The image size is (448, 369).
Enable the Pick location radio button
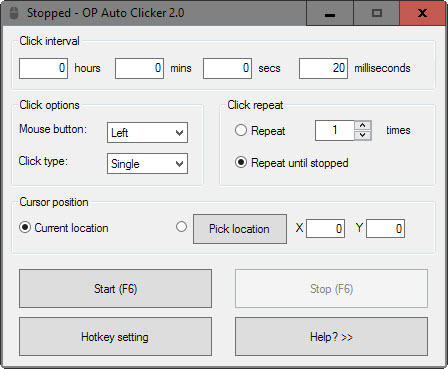181,227
